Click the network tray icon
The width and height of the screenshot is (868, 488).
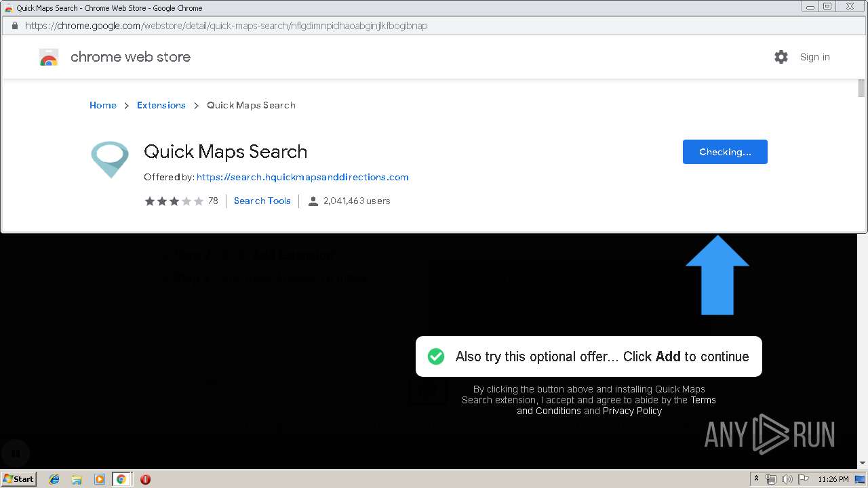(771, 479)
